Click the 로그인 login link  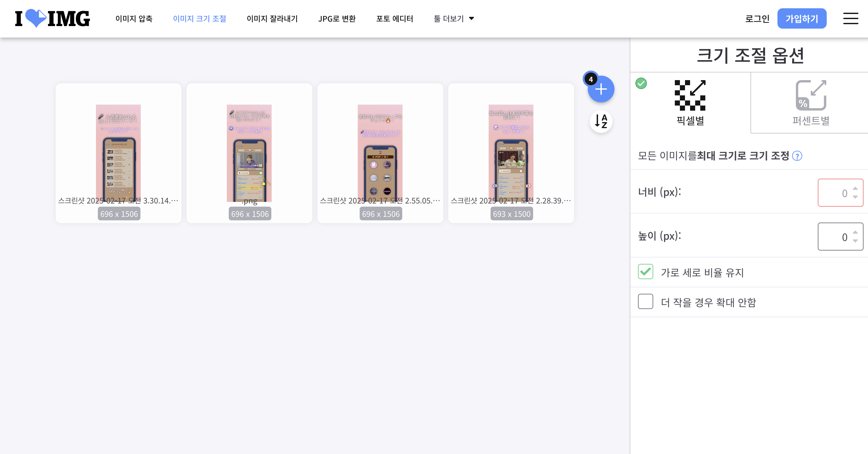click(x=757, y=18)
